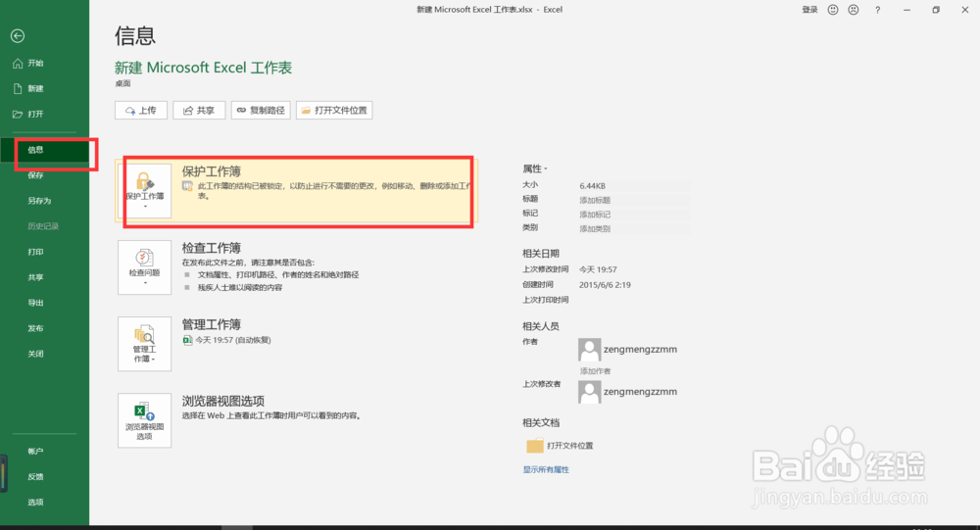Image resolution: width=980 pixels, height=530 pixels.
Task: Click the 浏览器视图选项 button
Action: [144, 420]
